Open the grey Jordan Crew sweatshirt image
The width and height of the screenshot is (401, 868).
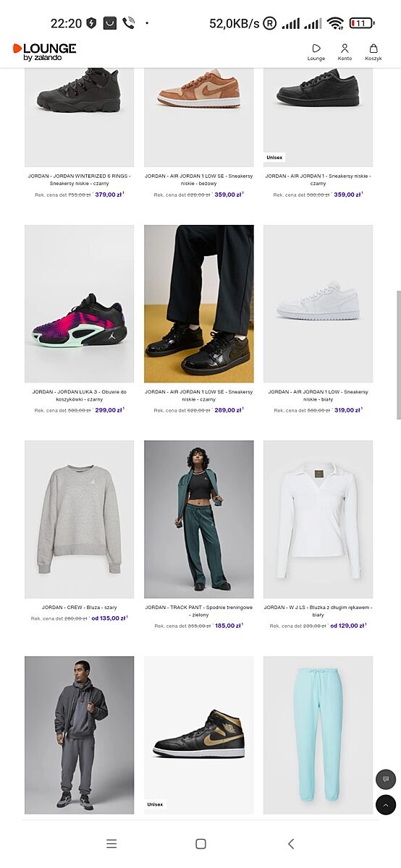pyautogui.click(x=80, y=519)
